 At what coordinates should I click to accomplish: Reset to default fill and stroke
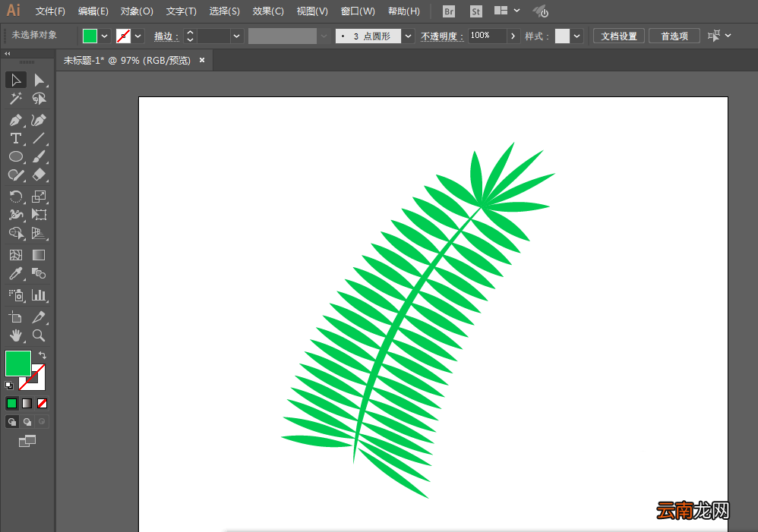pos(8,385)
